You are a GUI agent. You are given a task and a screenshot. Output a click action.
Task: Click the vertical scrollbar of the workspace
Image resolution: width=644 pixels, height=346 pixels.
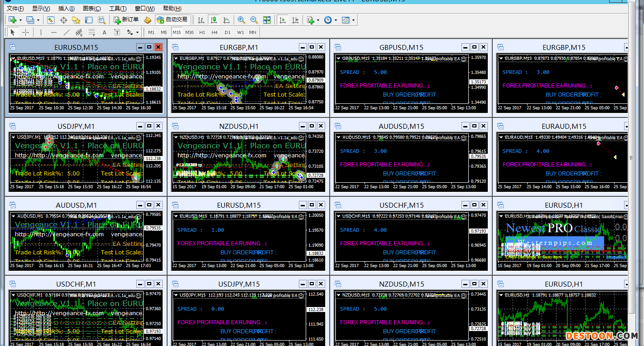(632, 159)
